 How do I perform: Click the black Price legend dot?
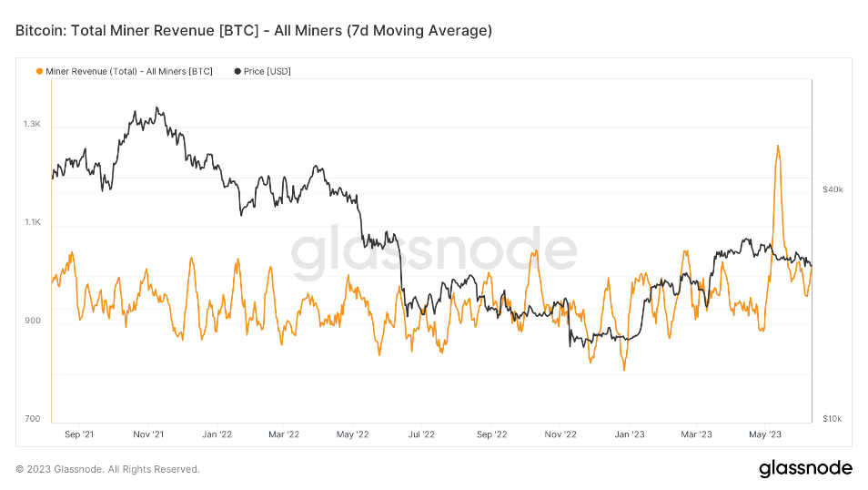point(238,71)
